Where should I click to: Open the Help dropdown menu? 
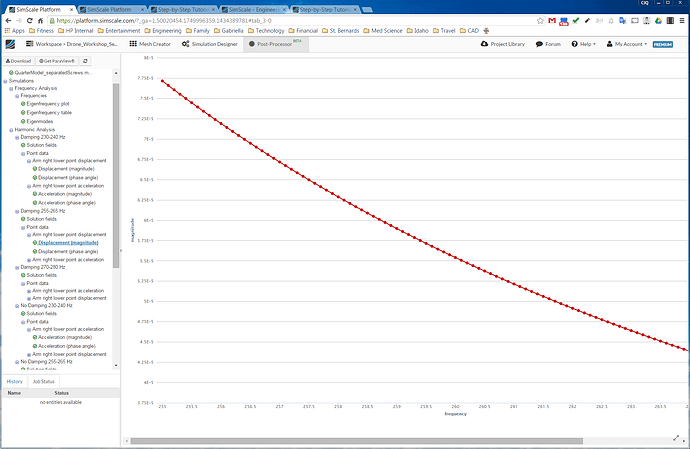tap(584, 44)
